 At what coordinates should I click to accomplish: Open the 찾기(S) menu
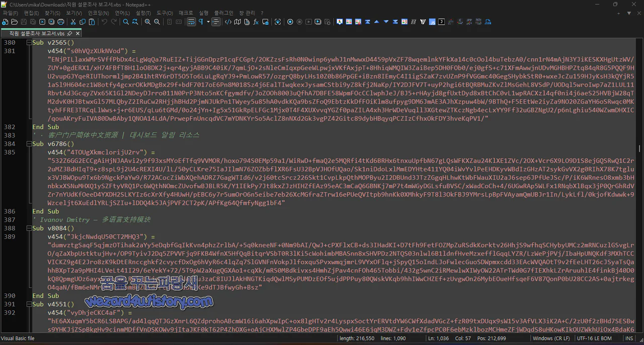coord(52,13)
